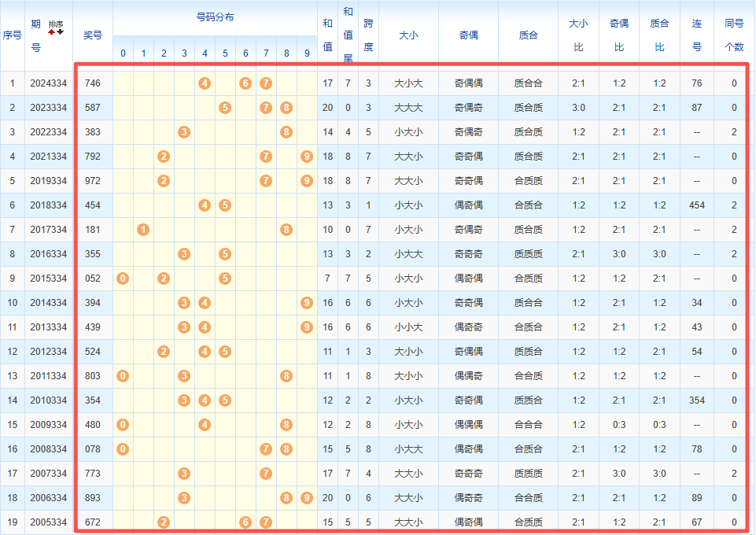This screenshot has height=535, width=756.
Task: Click orange ball 5 in row 2023334
Action: click(x=225, y=108)
